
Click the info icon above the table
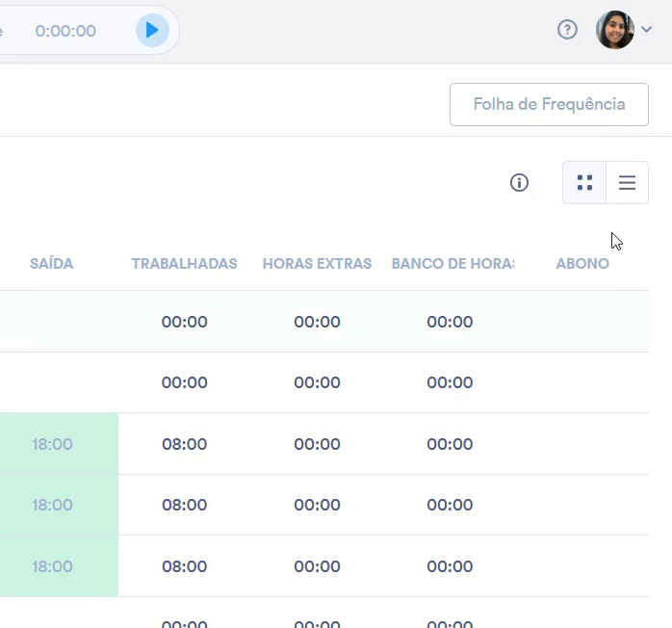click(519, 183)
